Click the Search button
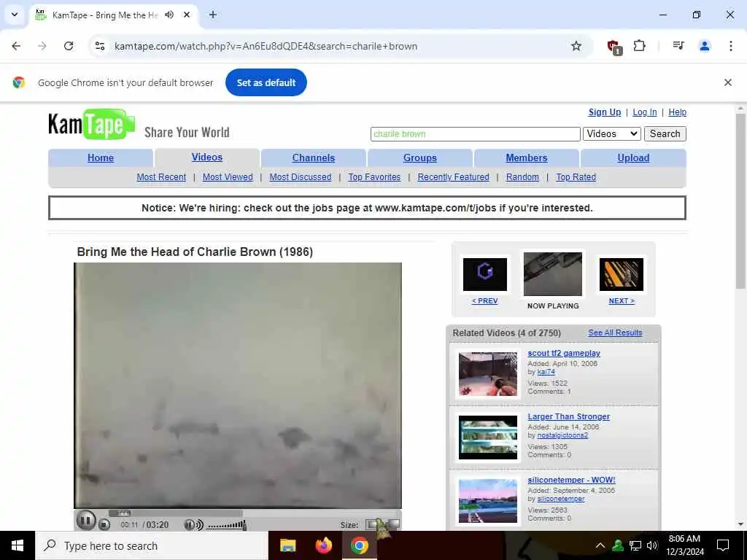Image resolution: width=747 pixels, height=560 pixels. coord(665,134)
